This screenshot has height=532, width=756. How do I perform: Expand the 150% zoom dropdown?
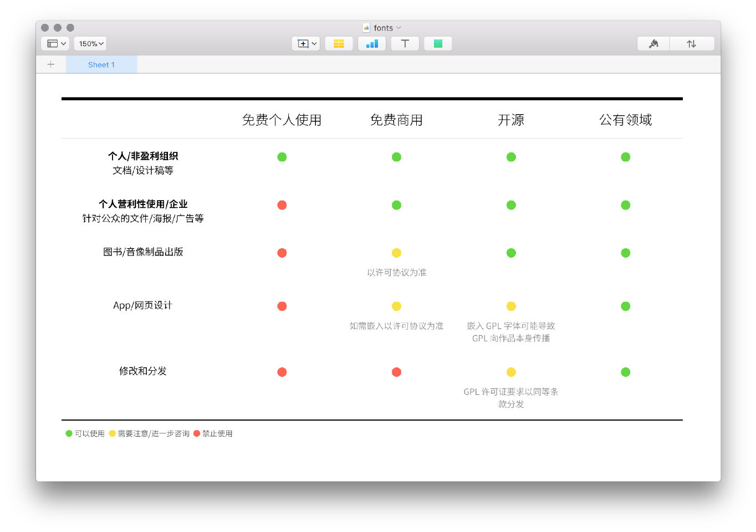point(90,44)
